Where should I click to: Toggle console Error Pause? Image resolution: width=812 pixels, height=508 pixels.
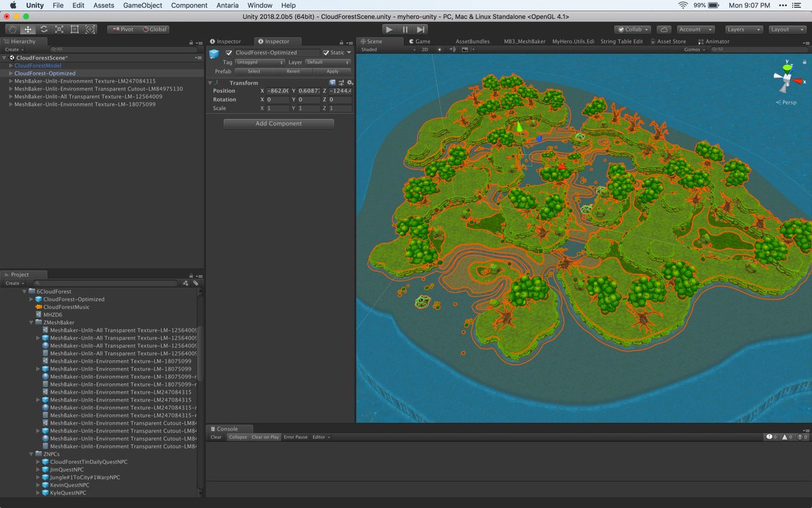(x=296, y=437)
